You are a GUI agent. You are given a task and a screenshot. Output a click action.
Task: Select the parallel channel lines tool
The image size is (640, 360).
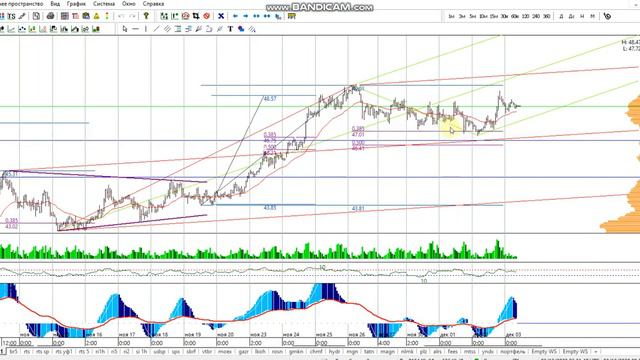(167, 29)
